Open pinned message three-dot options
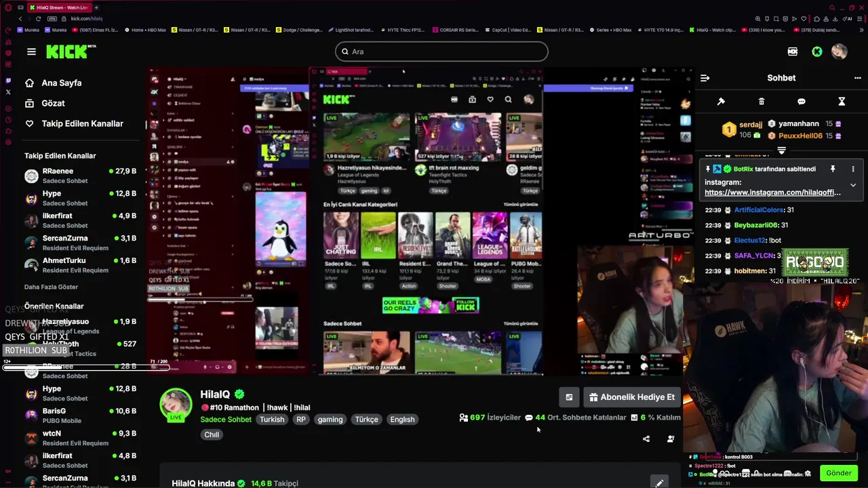This screenshot has height=488, width=868. [x=853, y=169]
